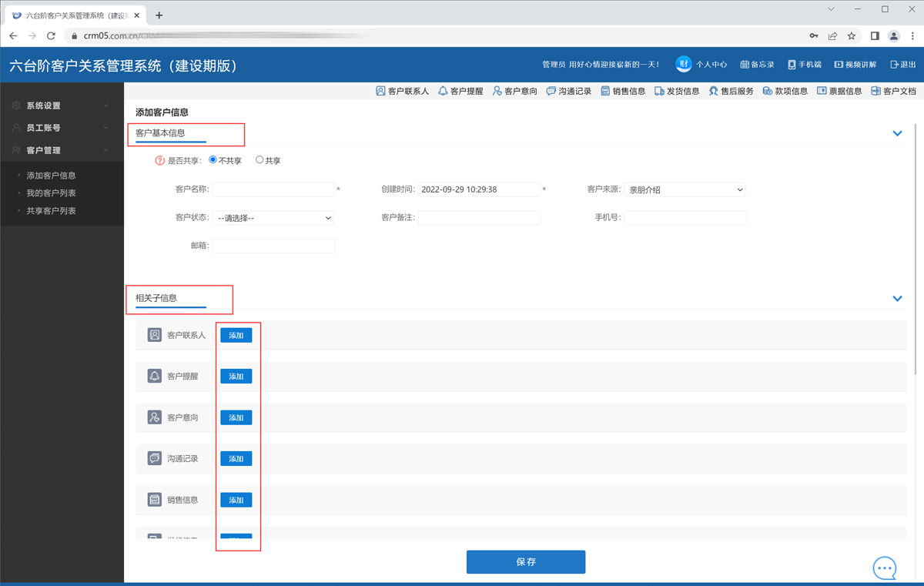
Task: Open the chat bubble support widget
Action: 885,568
